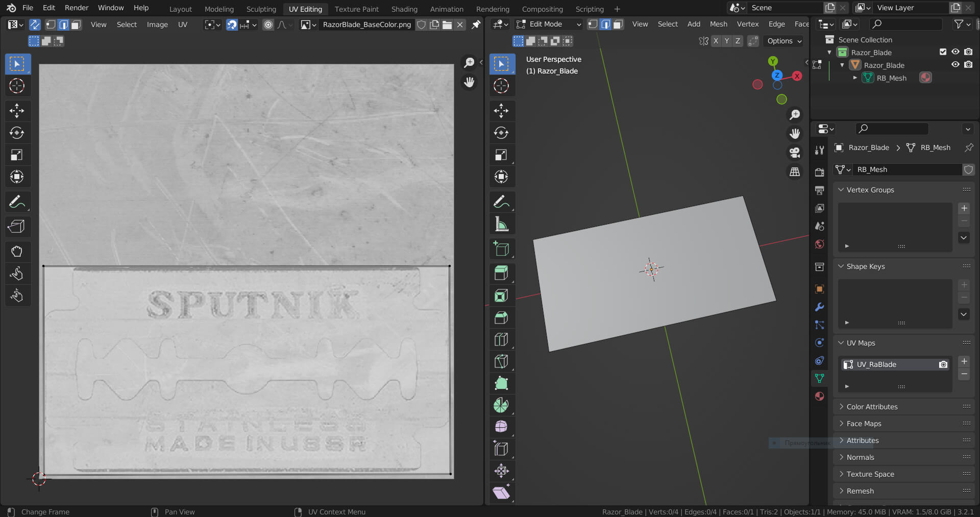Choose the Loop Cut tool
Screen dimensions: 980x517
pos(501,339)
